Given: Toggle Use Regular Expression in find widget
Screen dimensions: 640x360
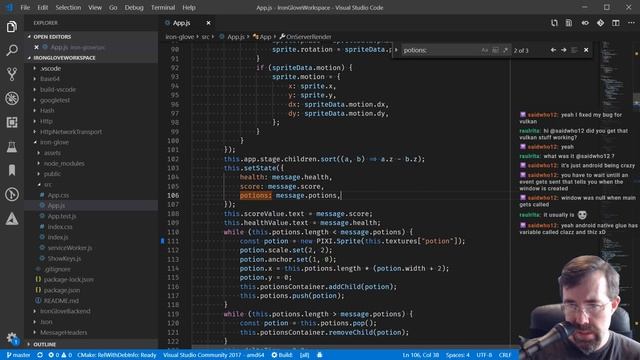Looking at the screenshot, I should coord(505,50).
